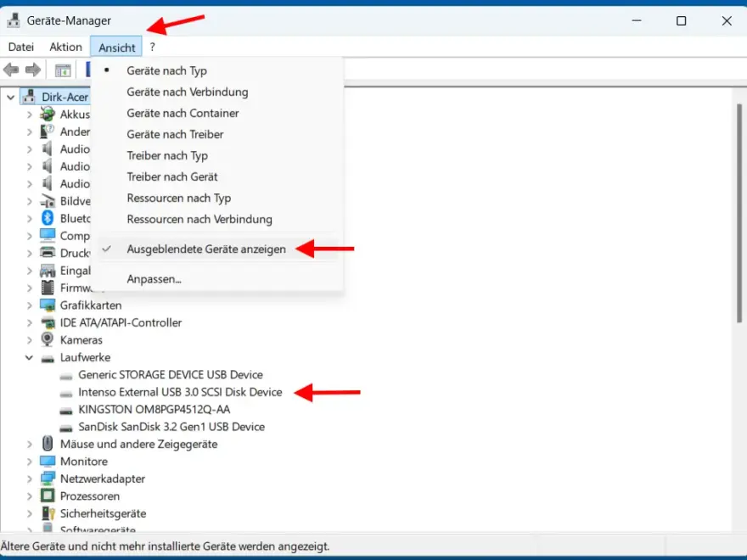Open the Datei menu

tap(20, 47)
